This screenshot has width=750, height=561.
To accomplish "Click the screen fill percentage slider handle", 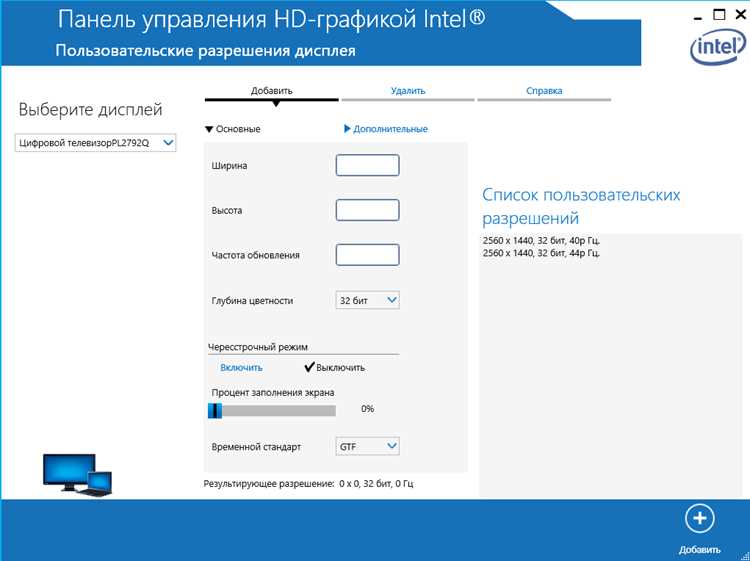I will click(215, 411).
